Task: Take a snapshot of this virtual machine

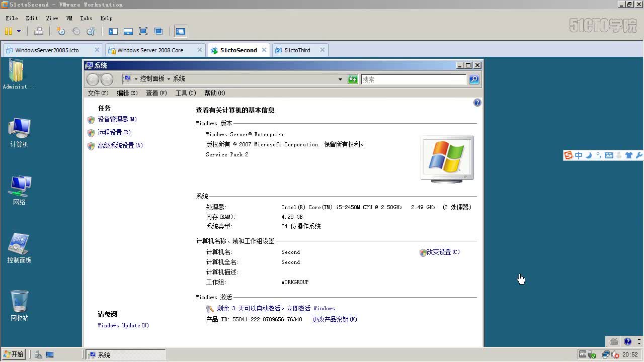Action: coord(61,31)
